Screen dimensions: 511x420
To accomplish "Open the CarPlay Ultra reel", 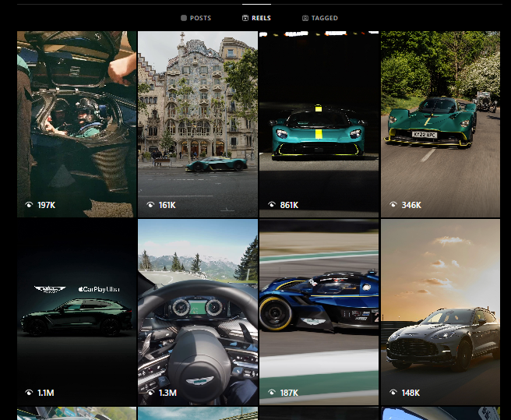I will [76, 312].
